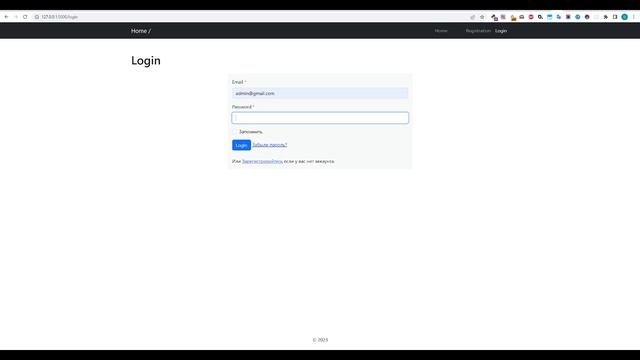Bookmark this page with the star icon
The image size is (640, 360).
pyautogui.click(x=482, y=17)
